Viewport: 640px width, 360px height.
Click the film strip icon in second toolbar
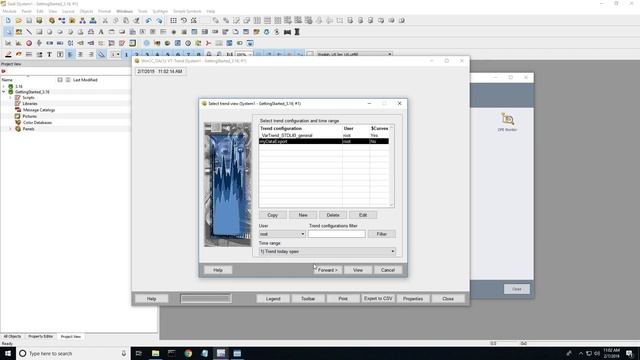pos(287,32)
